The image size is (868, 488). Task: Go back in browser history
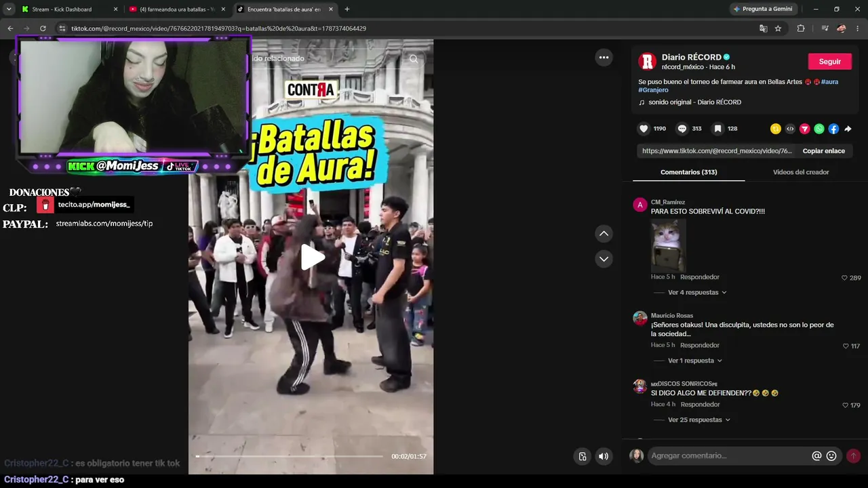(x=10, y=28)
